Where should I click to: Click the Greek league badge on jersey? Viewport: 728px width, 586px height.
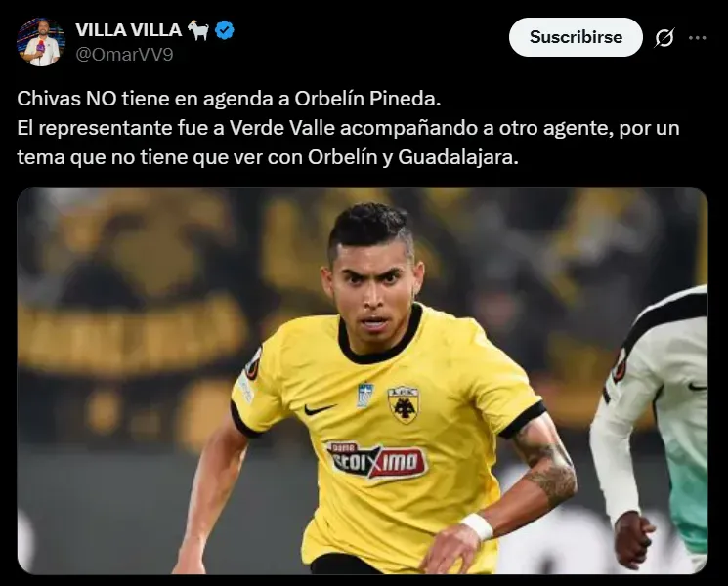click(x=364, y=396)
